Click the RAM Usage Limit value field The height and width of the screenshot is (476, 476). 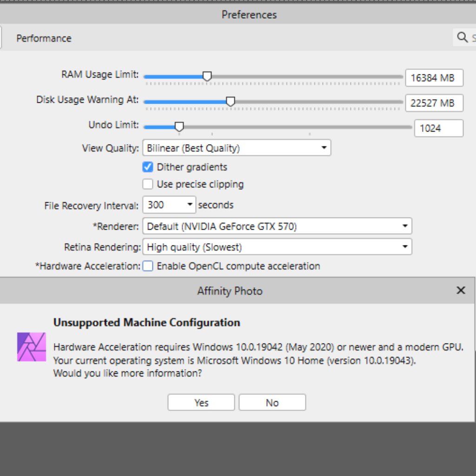pos(434,78)
